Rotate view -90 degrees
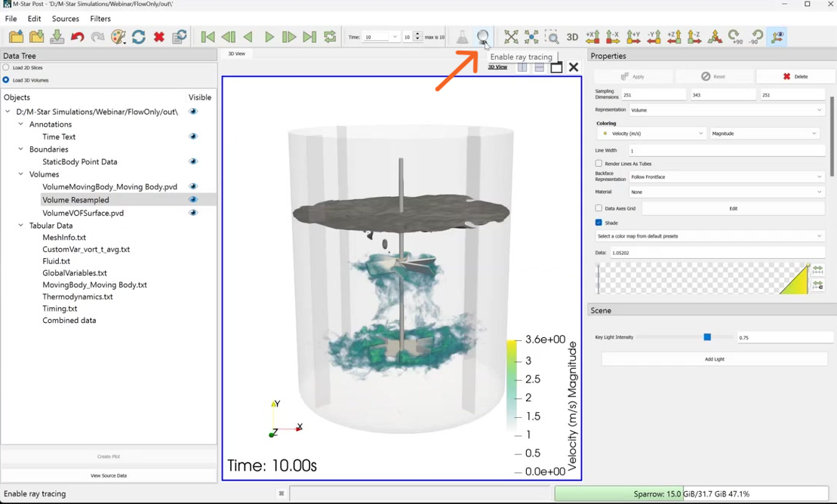The height and width of the screenshot is (504, 837). point(755,37)
